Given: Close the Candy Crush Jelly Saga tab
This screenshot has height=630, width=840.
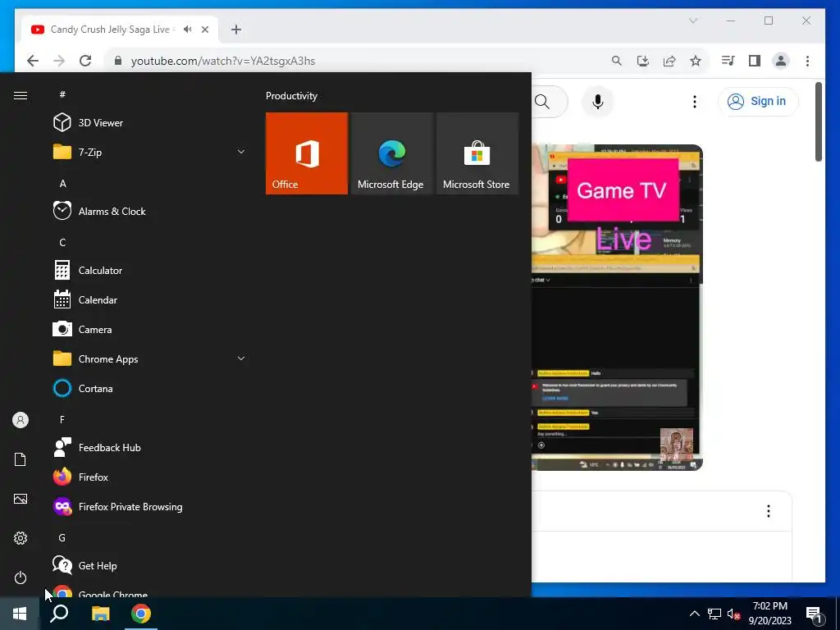Looking at the screenshot, I should tap(204, 30).
